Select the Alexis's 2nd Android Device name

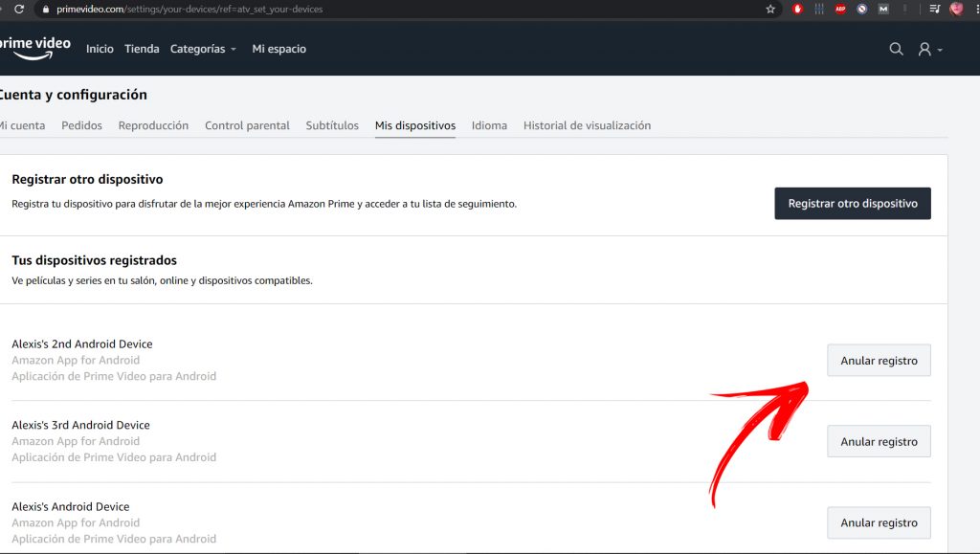coord(82,344)
